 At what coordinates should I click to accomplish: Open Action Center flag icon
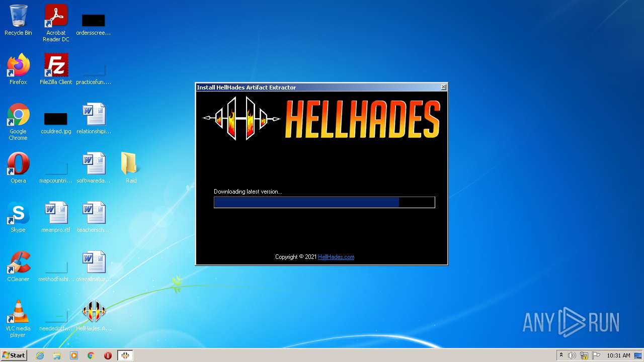pyautogui.click(x=596, y=355)
